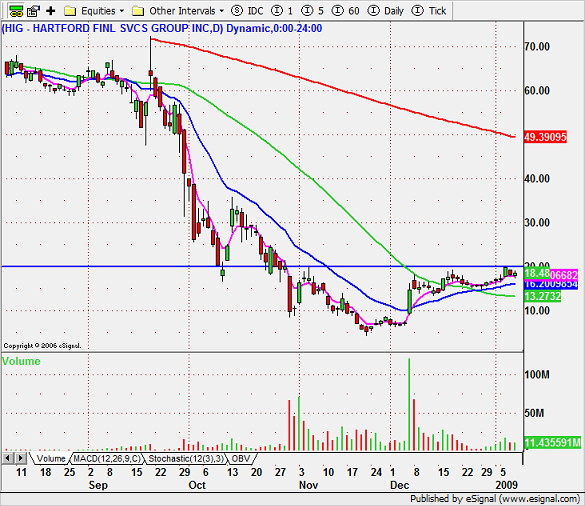585x506 pixels.
Task: Switch to the 1-minute interval
Action: tap(282, 11)
